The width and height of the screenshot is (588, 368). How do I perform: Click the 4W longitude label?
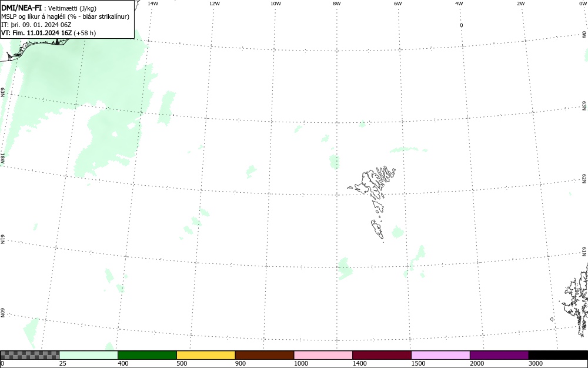tap(459, 4)
